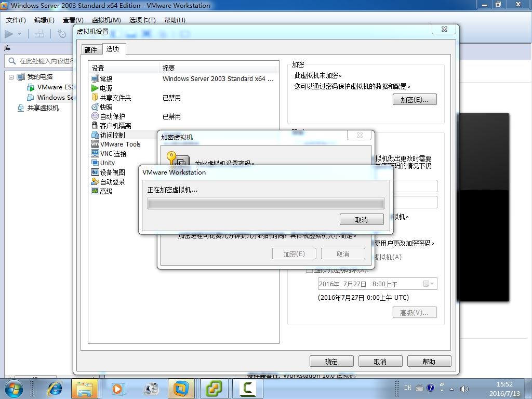Click the snapshot clock toolbar icon
532x399 pixels.
click(62, 34)
